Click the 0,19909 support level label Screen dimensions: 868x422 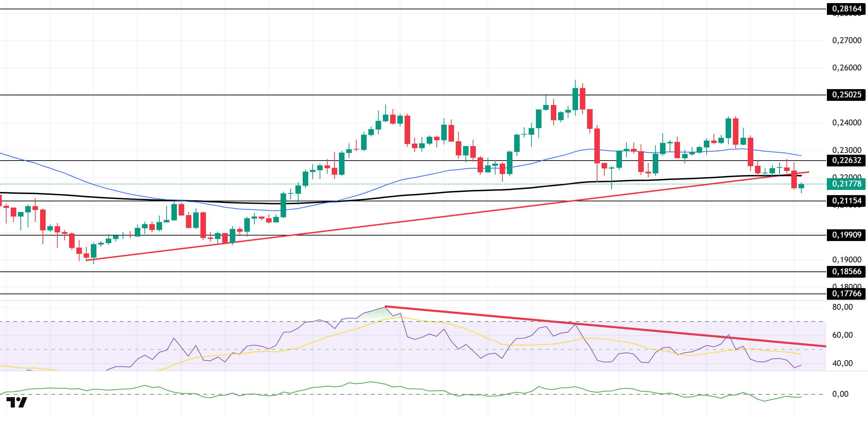pos(846,235)
